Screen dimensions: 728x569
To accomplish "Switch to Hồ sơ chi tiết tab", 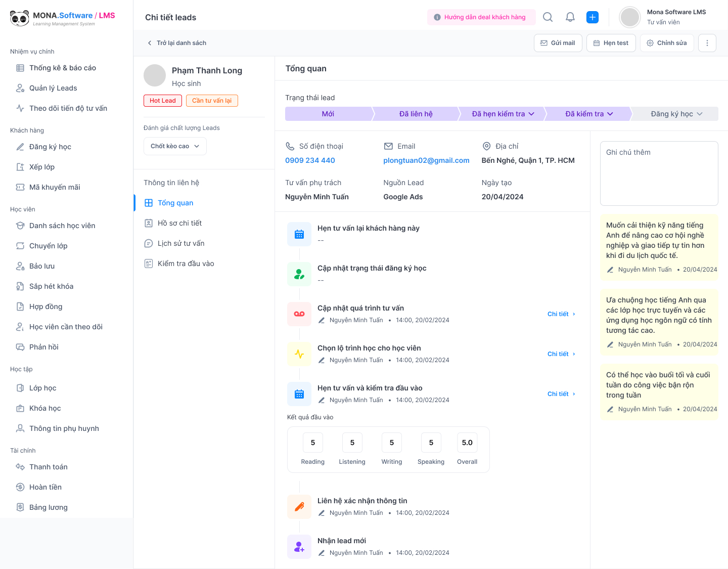I will tap(179, 223).
